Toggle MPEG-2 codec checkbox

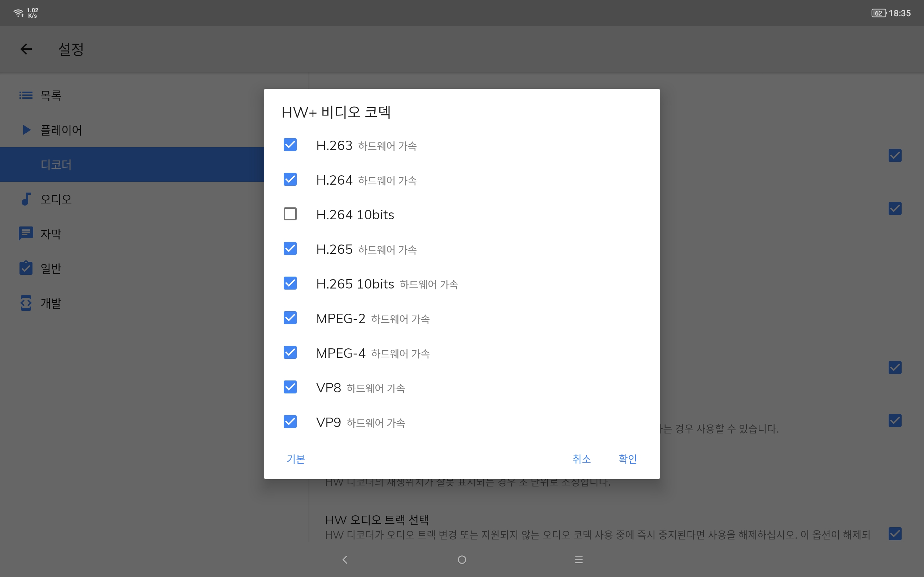tap(290, 318)
